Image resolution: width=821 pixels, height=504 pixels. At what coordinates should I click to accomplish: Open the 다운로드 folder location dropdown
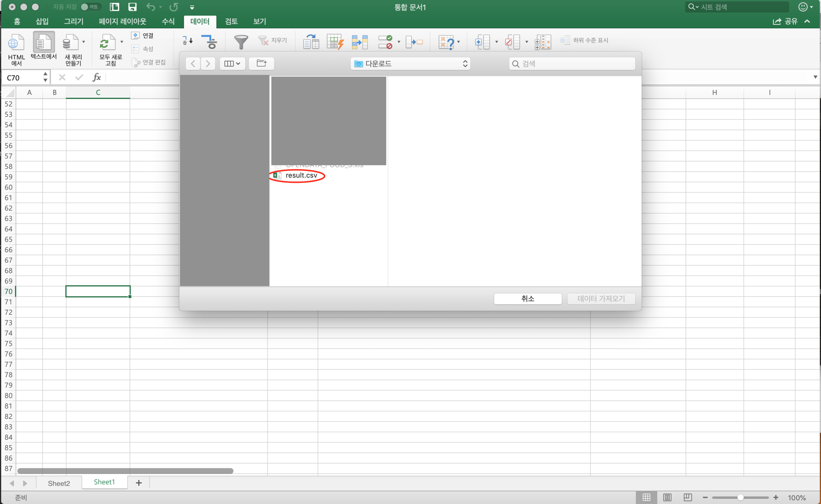410,64
